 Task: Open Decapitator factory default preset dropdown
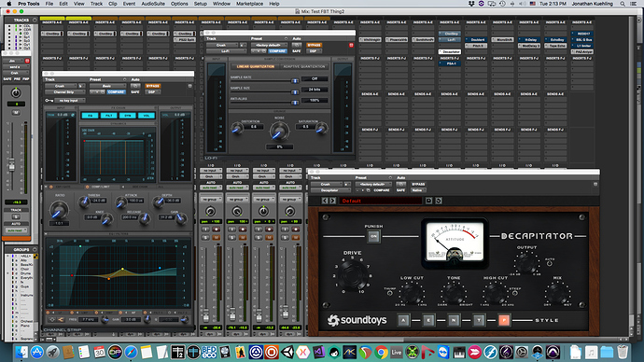coord(373,185)
